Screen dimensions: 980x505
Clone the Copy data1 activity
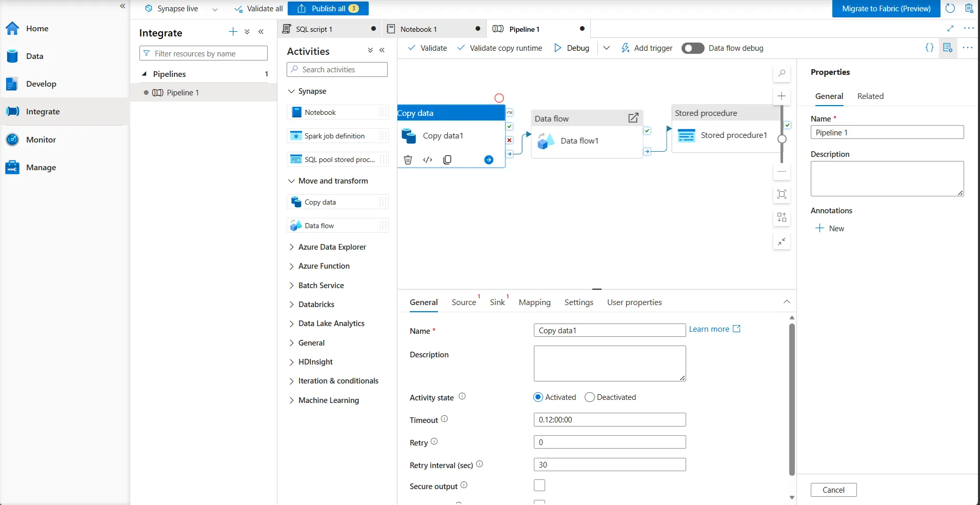(447, 160)
